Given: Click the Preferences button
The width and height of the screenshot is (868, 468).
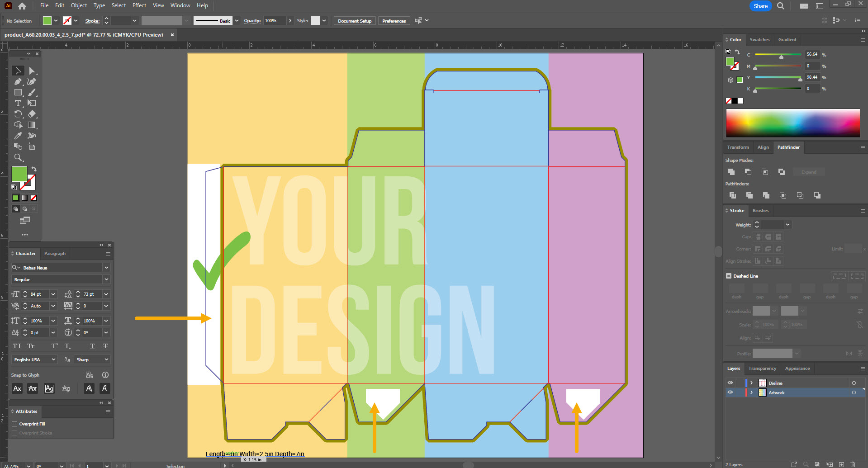Looking at the screenshot, I should 394,21.
